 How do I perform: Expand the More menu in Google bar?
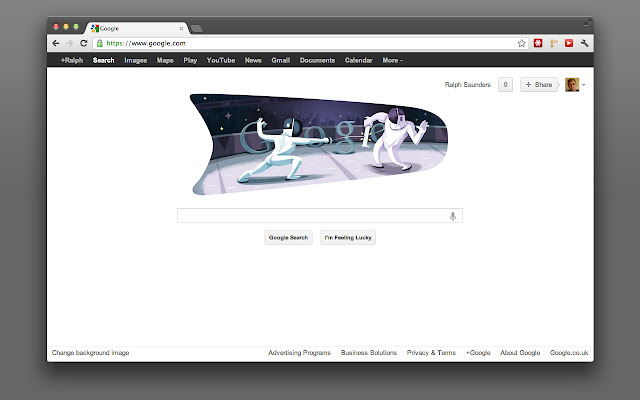pos(392,60)
